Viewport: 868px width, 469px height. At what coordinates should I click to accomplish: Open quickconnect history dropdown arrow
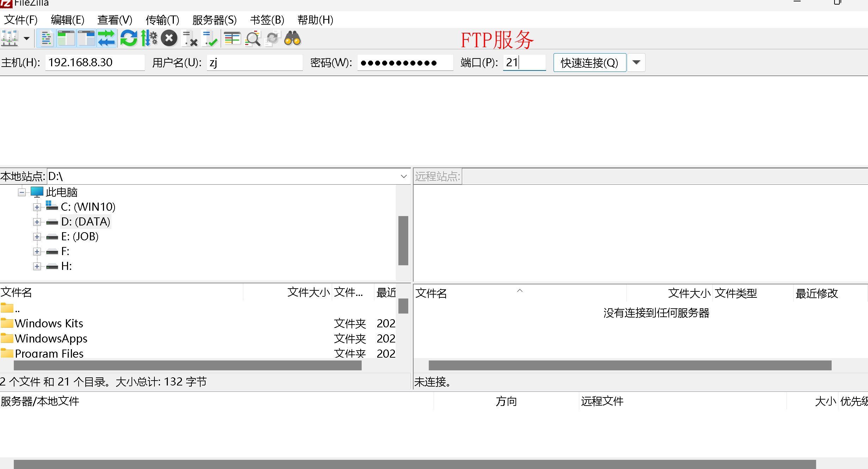point(636,62)
